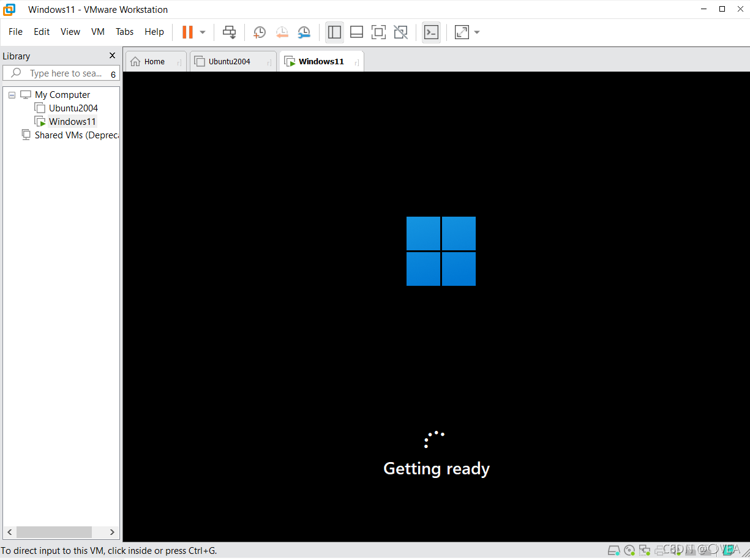The image size is (750, 560).
Task: Toggle the console view button
Action: click(x=431, y=32)
